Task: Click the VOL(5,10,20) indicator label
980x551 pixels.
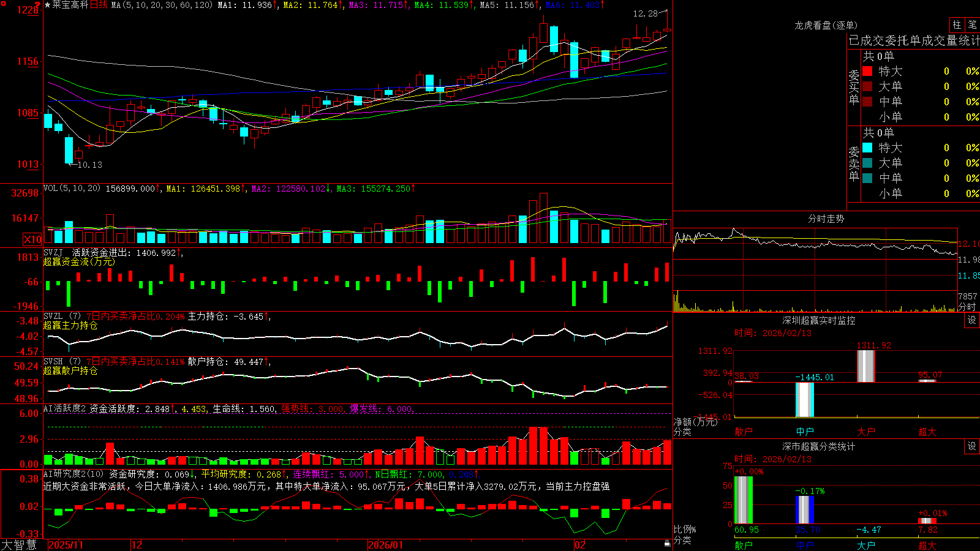Action: coord(72,189)
